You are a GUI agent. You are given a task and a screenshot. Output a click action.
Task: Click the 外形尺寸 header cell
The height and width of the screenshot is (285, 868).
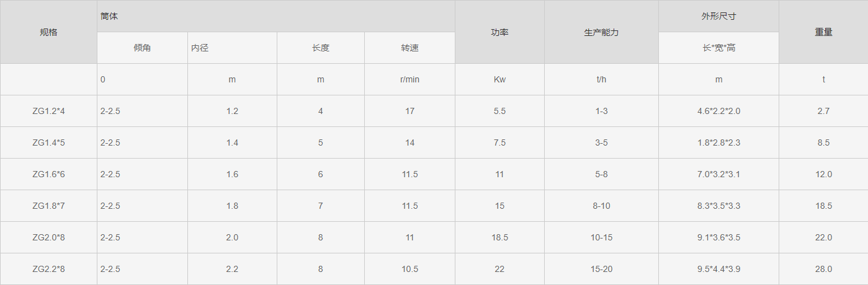[719, 16]
